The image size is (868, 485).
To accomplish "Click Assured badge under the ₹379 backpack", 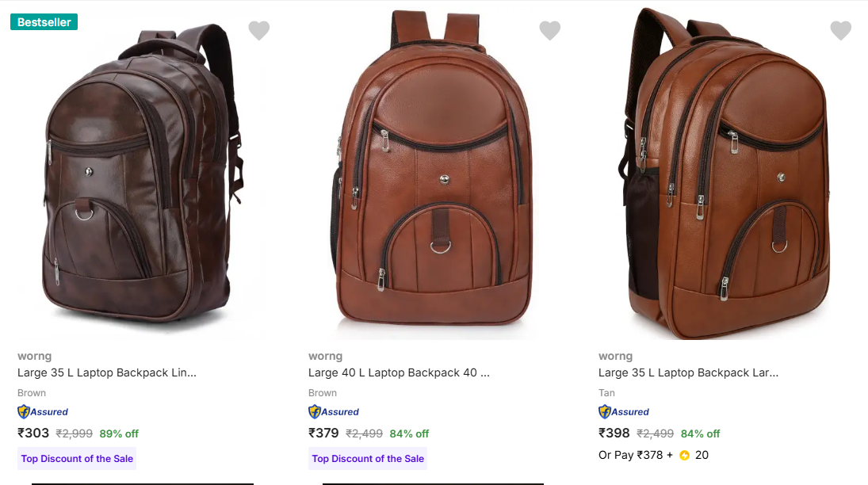I will coord(334,412).
